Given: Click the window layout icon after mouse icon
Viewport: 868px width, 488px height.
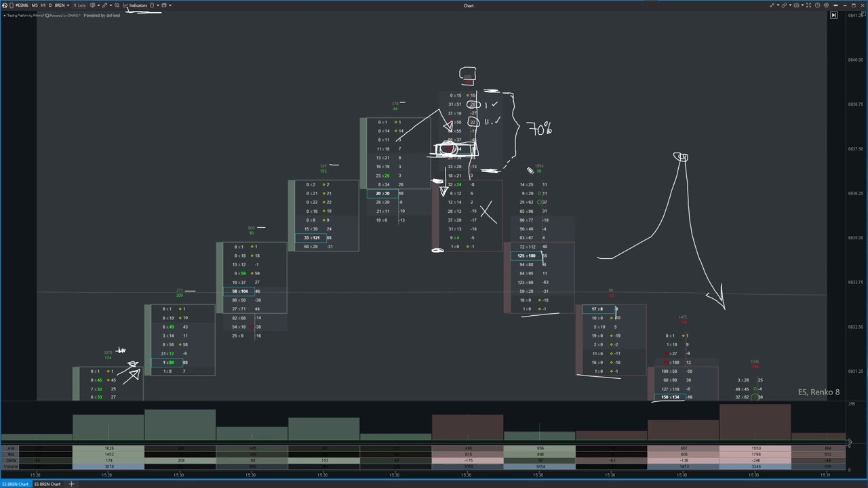Looking at the screenshot, I should (x=163, y=5).
